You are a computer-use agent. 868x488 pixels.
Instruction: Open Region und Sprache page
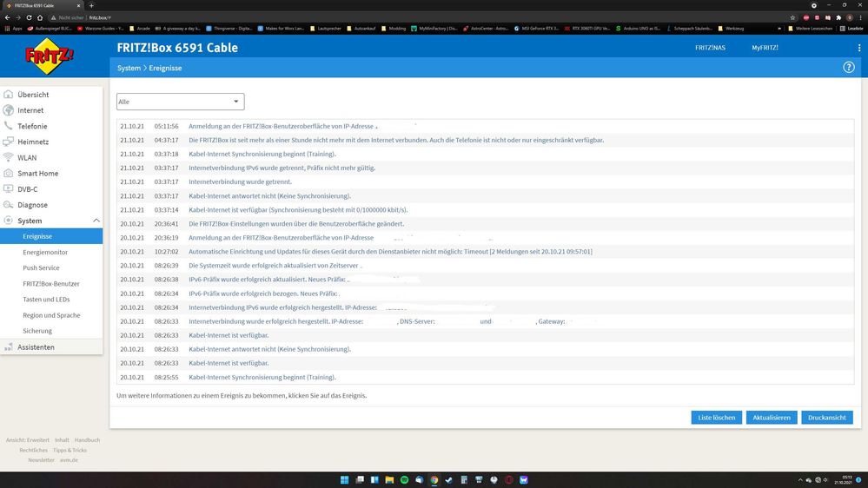51,315
